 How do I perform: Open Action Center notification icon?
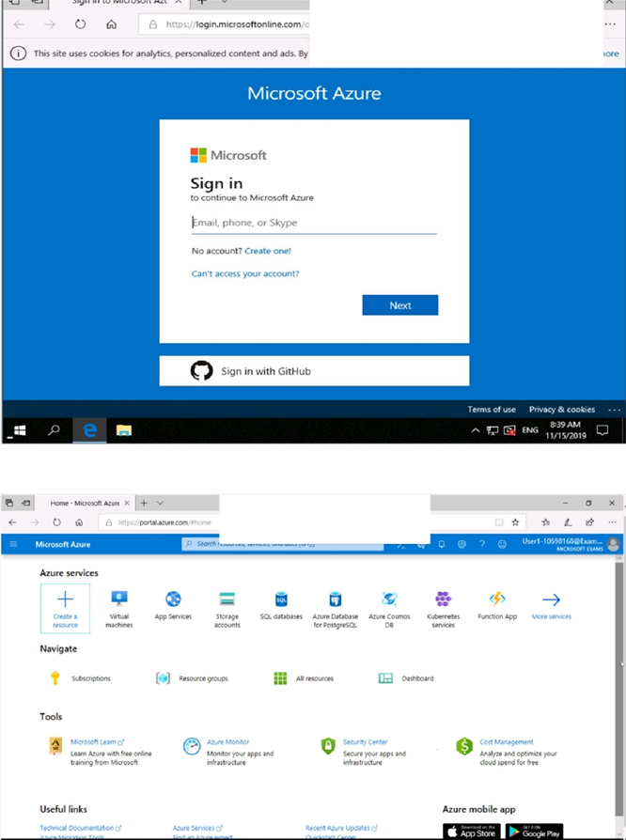click(x=603, y=430)
